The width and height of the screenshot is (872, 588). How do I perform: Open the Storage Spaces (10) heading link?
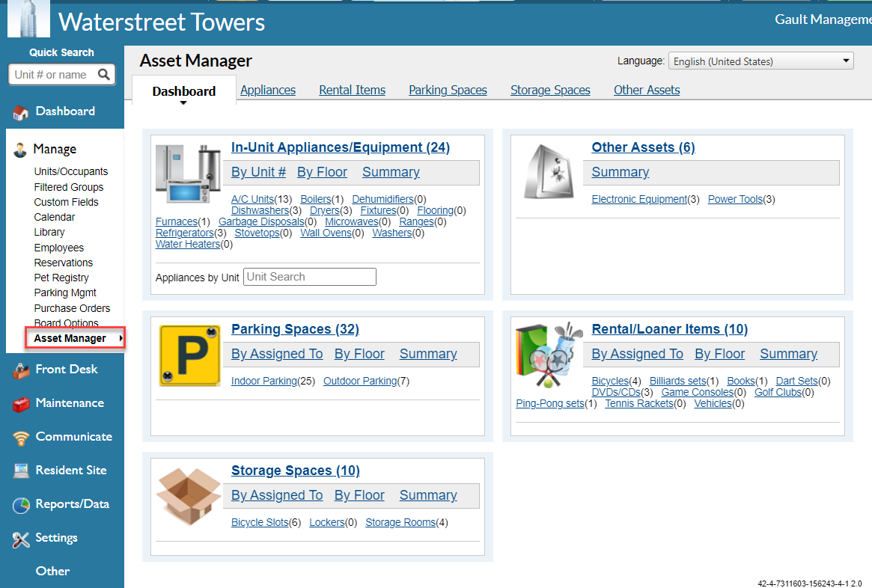pos(296,471)
